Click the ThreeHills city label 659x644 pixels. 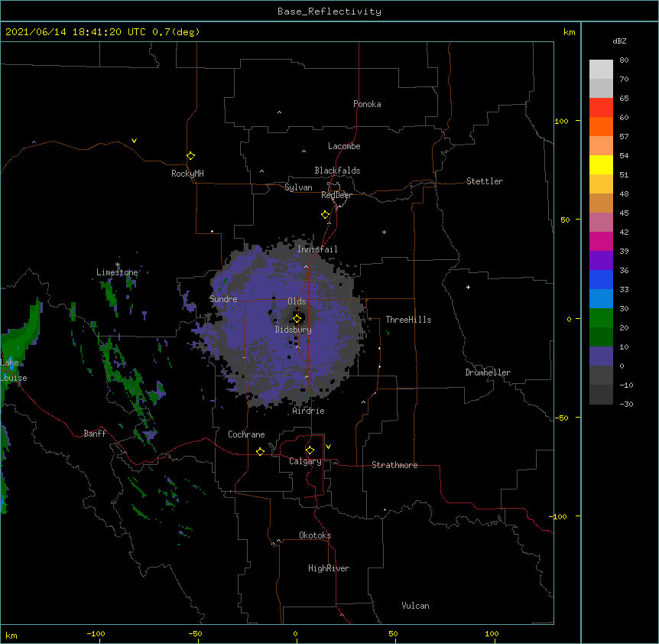(408, 320)
